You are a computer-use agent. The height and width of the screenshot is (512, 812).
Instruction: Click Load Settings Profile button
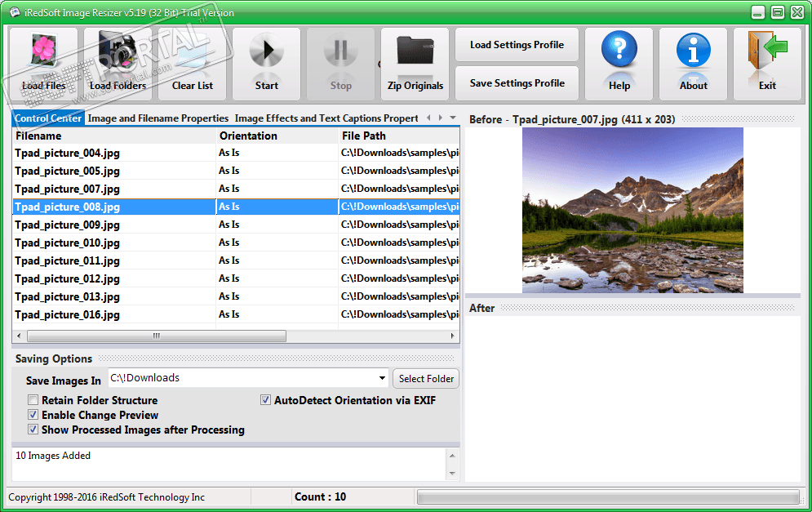click(x=517, y=45)
